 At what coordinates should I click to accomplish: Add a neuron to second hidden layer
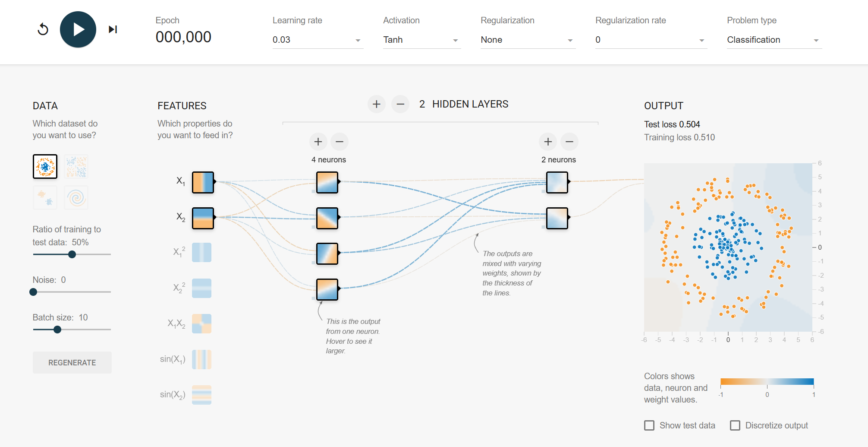pos(548,142)
